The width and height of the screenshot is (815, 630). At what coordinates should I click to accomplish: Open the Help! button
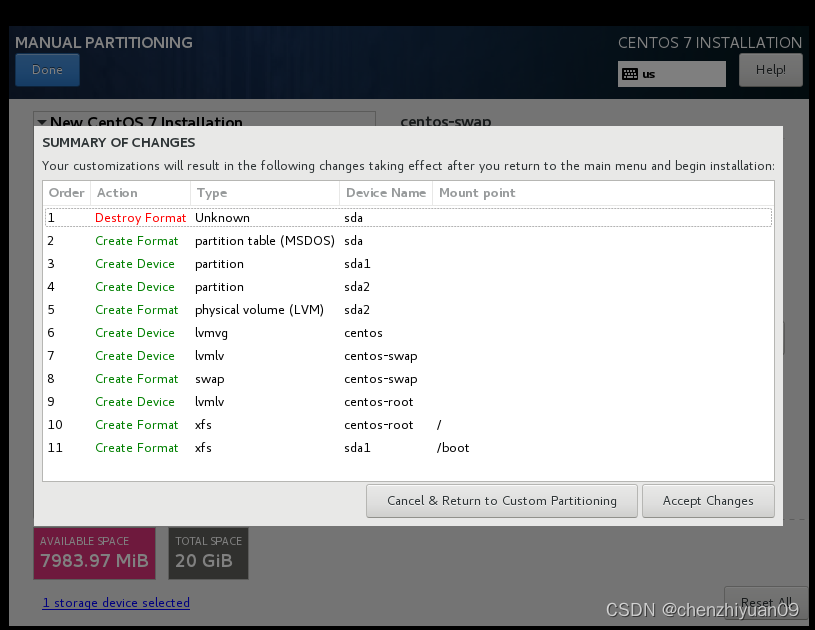[770, 70]
